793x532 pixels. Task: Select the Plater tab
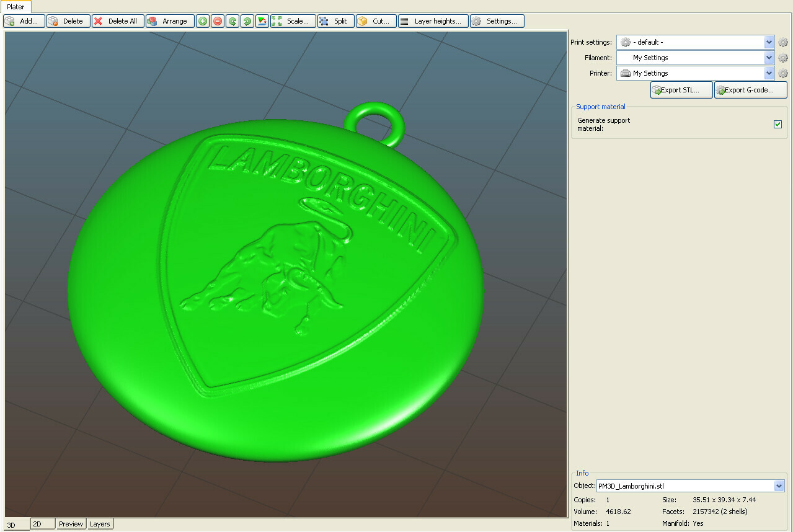click(16, 7)
